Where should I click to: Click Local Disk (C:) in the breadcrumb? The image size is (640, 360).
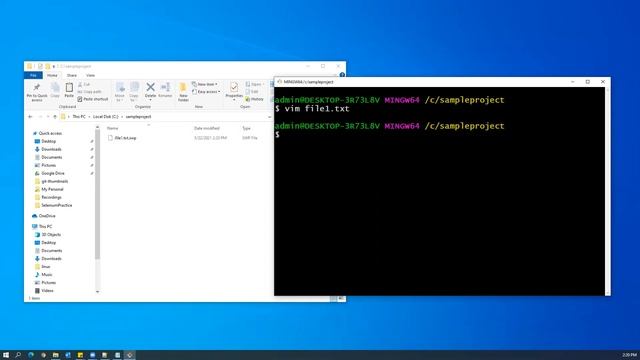point(105,117)
